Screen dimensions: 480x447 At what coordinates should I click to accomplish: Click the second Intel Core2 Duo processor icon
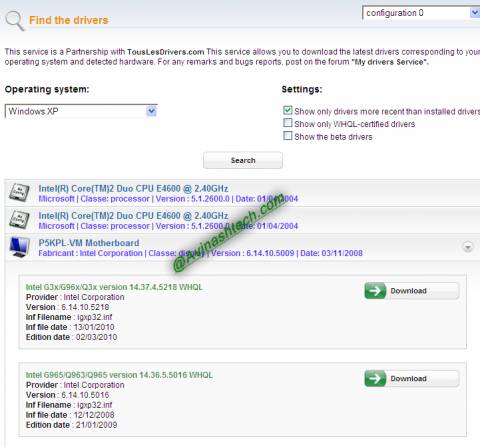(x=19, y=220)
